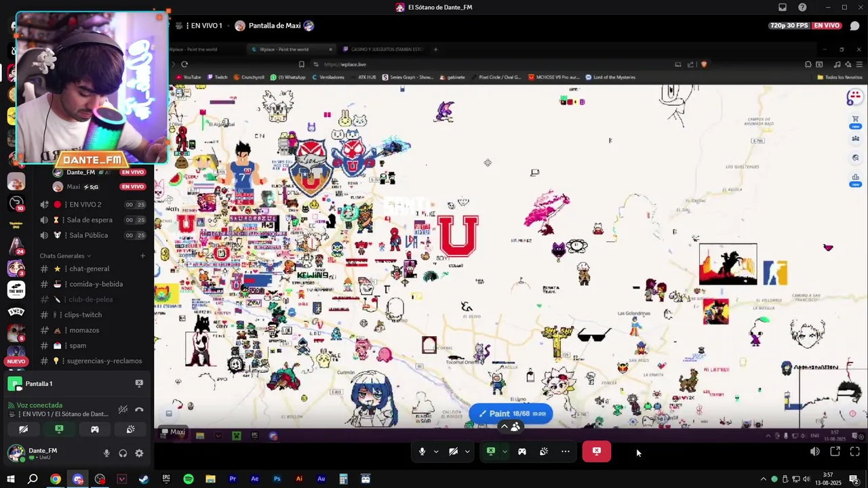Select Pantalla de Maxi stream title

[275, 26]
